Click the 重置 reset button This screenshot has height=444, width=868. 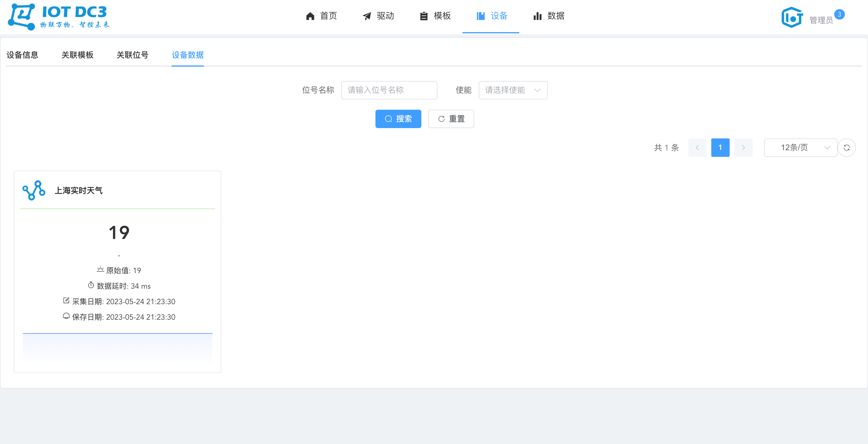[x=451, y=119]
